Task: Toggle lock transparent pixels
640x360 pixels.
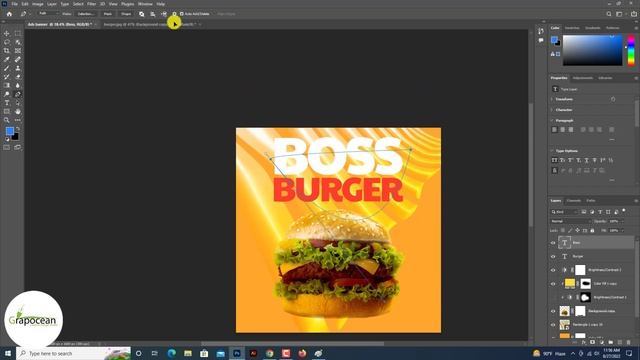Action: coord(563,230)
